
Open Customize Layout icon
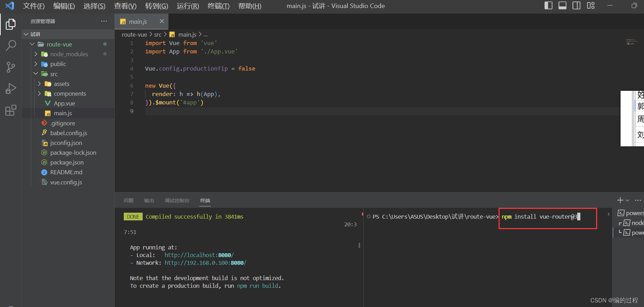591,6
